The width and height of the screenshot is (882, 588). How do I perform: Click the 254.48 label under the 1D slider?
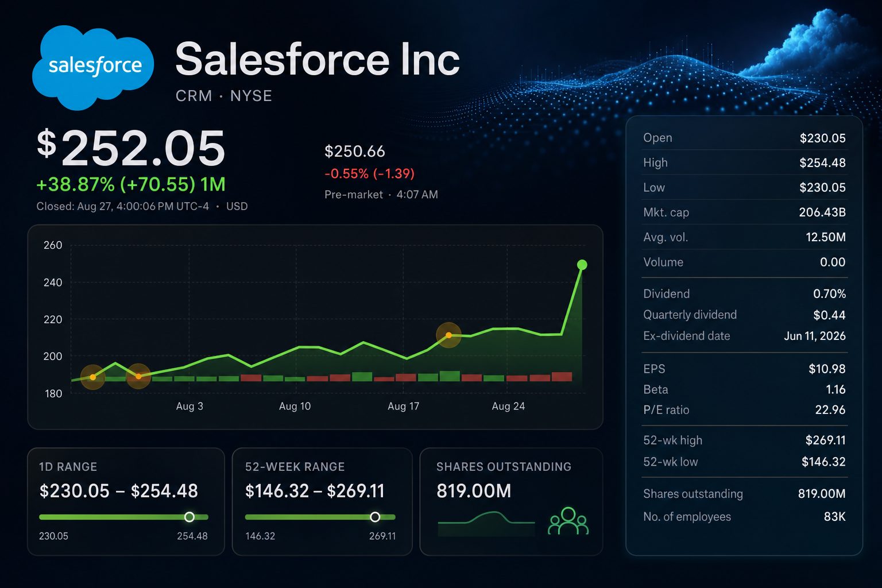pyautogui.click(x=192, y=536)
